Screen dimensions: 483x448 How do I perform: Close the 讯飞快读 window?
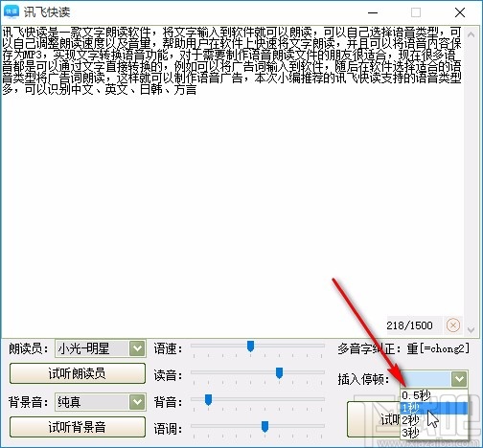click(x=460, y=12)
